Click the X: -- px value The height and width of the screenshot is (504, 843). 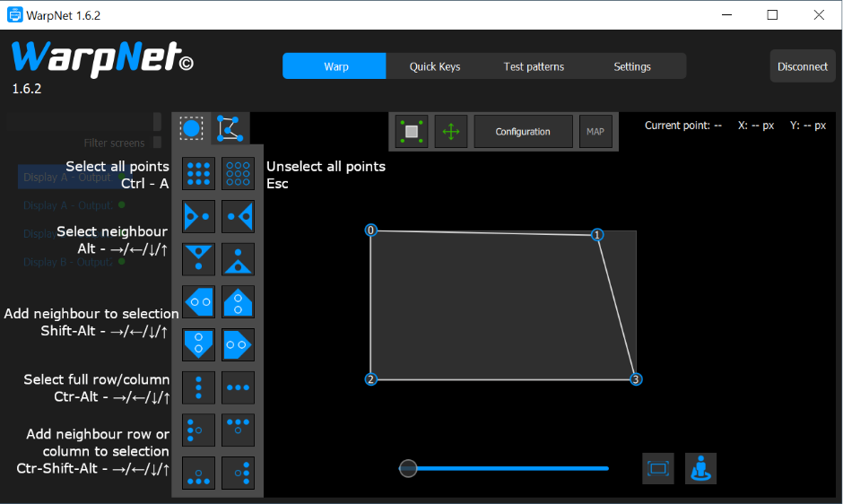756,126
